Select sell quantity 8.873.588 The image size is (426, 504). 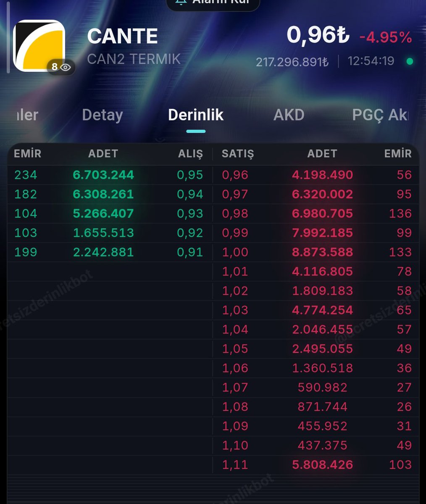click(323, 252)
